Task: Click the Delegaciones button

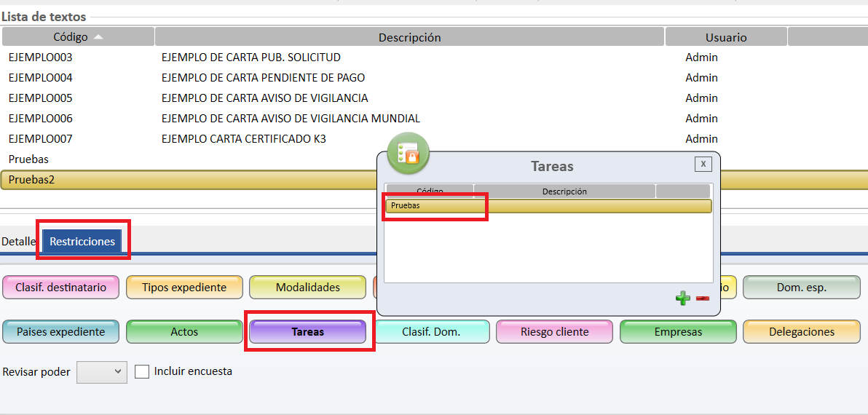Action: point(801,332)
